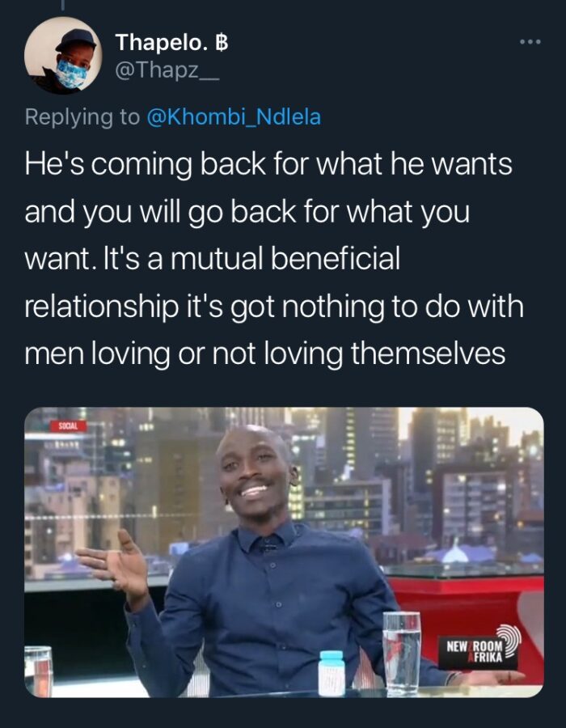The width and height of the screenshot is (566, 728).
Task: Open Thapelo's profile picture avatar
Action: coord(63,55)
